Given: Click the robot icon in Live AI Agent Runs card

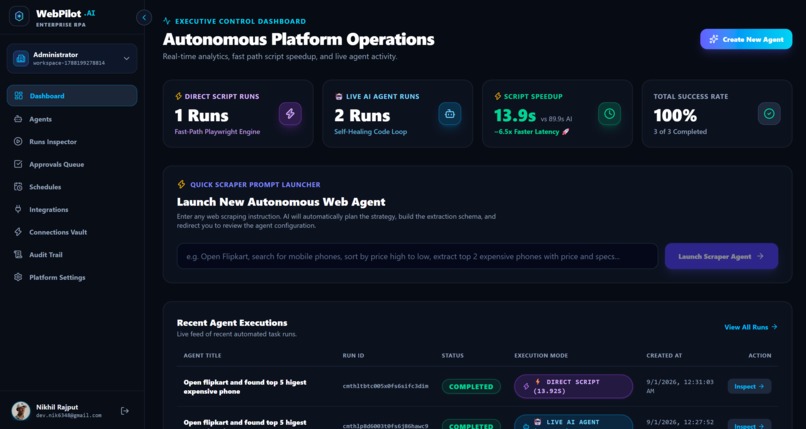Looking at the screenshot, I should [x=450, y=114].
